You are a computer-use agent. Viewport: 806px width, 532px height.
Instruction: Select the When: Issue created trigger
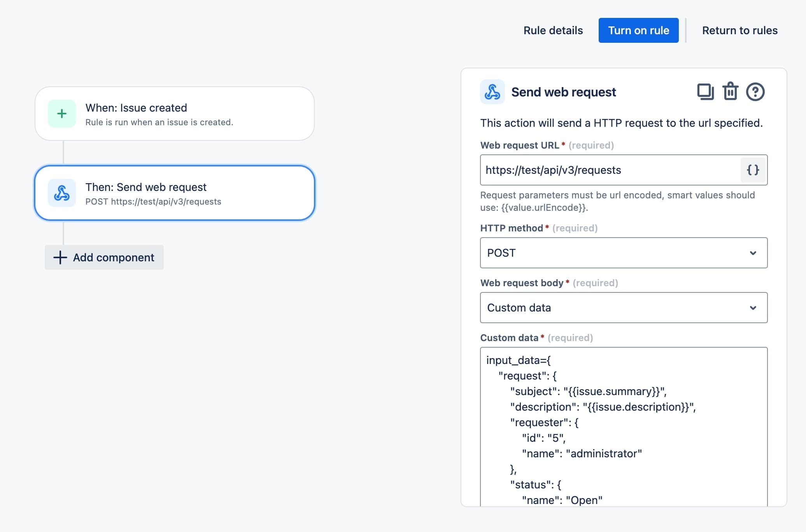click(x=175, y=114)
